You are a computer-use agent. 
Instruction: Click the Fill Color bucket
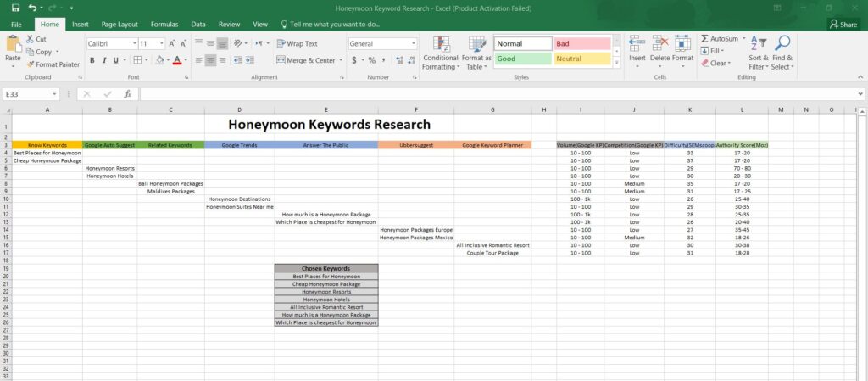[x=159, y=60]
